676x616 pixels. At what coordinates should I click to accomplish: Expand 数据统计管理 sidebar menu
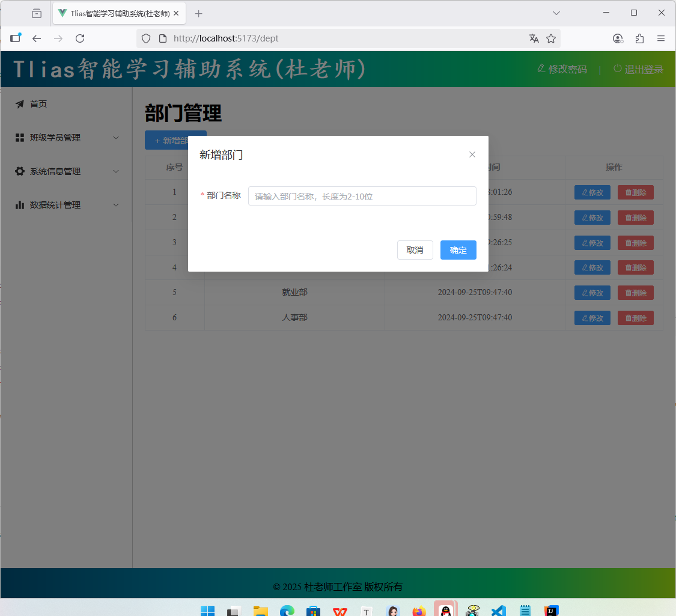pos(66,205)
